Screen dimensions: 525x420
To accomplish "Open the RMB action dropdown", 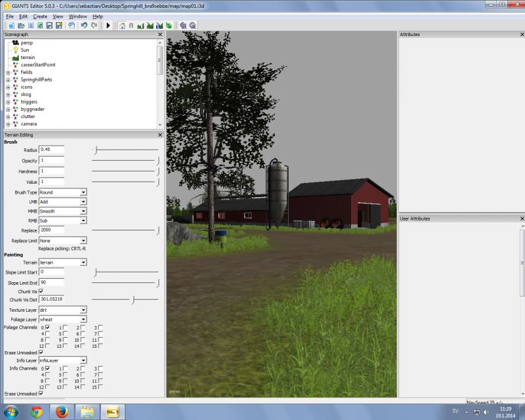I will (63, 220).
